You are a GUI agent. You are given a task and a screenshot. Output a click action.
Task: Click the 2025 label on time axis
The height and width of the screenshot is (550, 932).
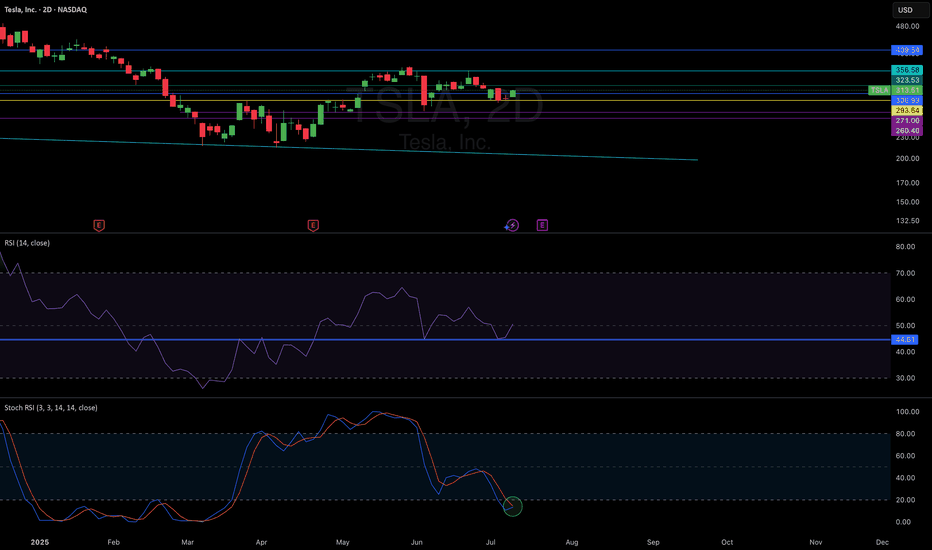click(x=40, y=542)
